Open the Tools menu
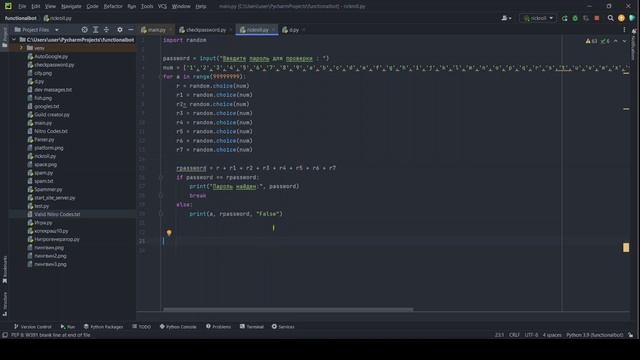 [147, 6]
